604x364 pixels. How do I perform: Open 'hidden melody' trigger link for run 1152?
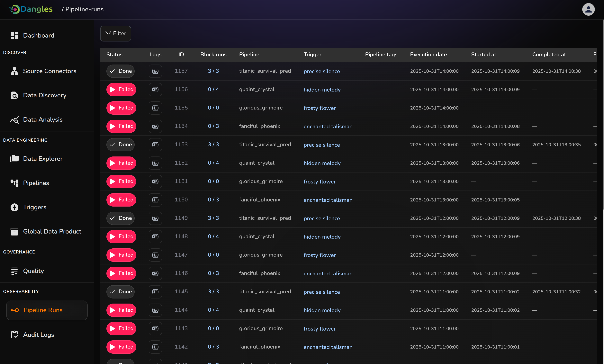click(322, 163)
